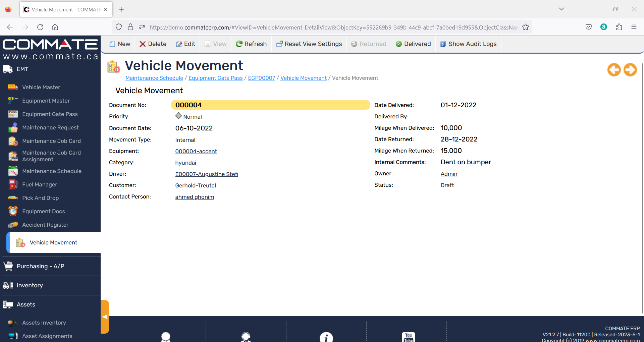Open a new browser tab
644x342 pixels.
(121, 9)
